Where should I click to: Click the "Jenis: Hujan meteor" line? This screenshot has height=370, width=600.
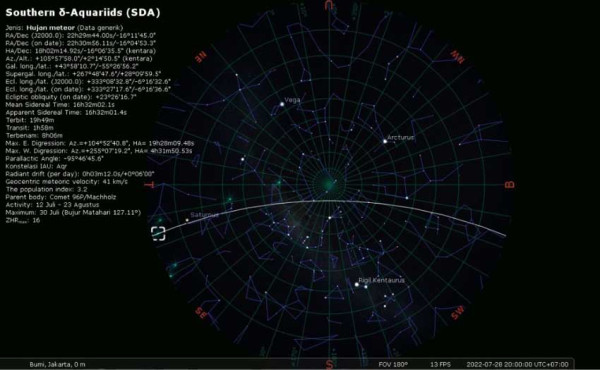click(64, 28)
